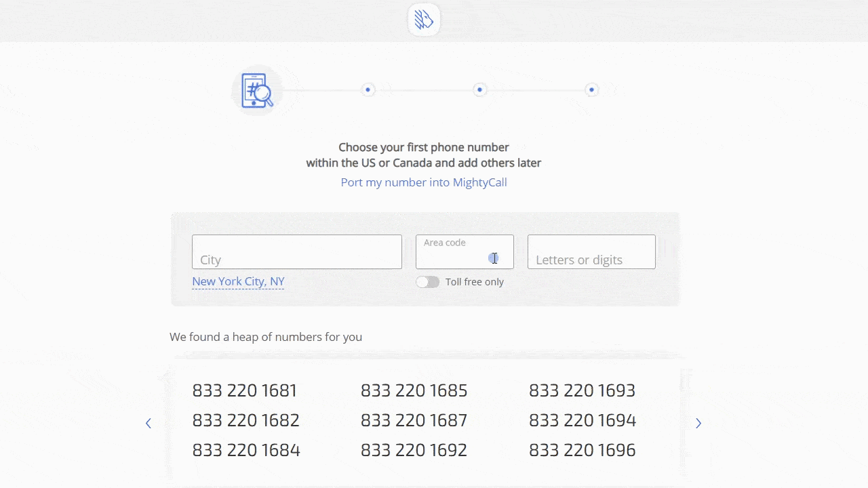Image resolution: width=868 pixels, height=488 pixels.
Task: Select the number 833 220 1685
Action: [414, 390]
